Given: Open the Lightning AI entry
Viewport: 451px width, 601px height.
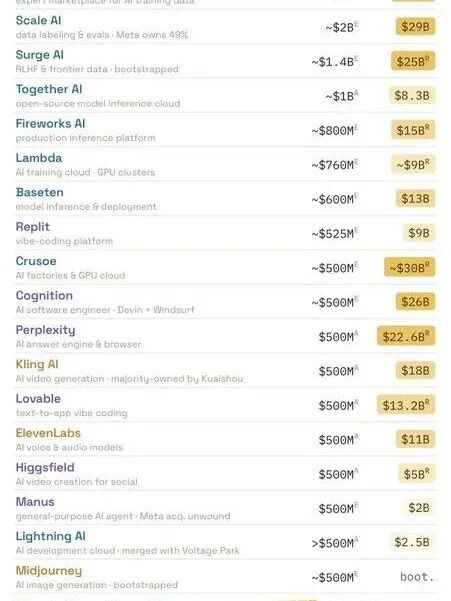Looking at the screenshot, I should 51,536.
